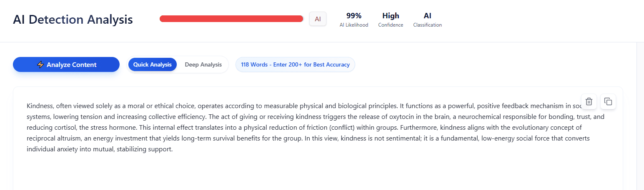
Task: Click the 118 Words accuracy notice pill
Action: pos(295,64)
